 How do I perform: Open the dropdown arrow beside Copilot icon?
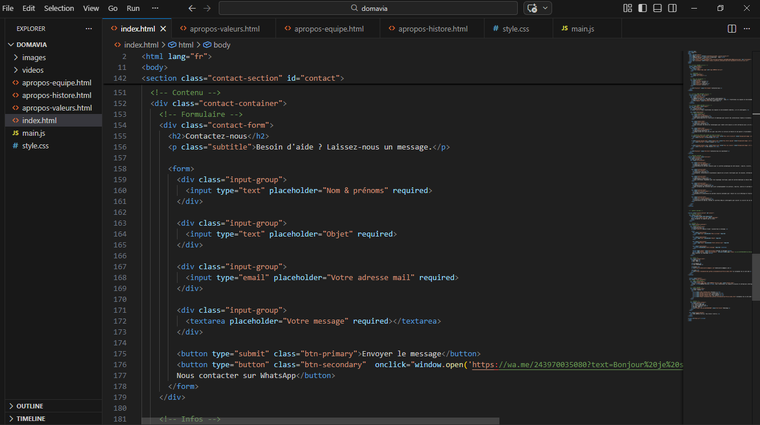pos(545,8)
